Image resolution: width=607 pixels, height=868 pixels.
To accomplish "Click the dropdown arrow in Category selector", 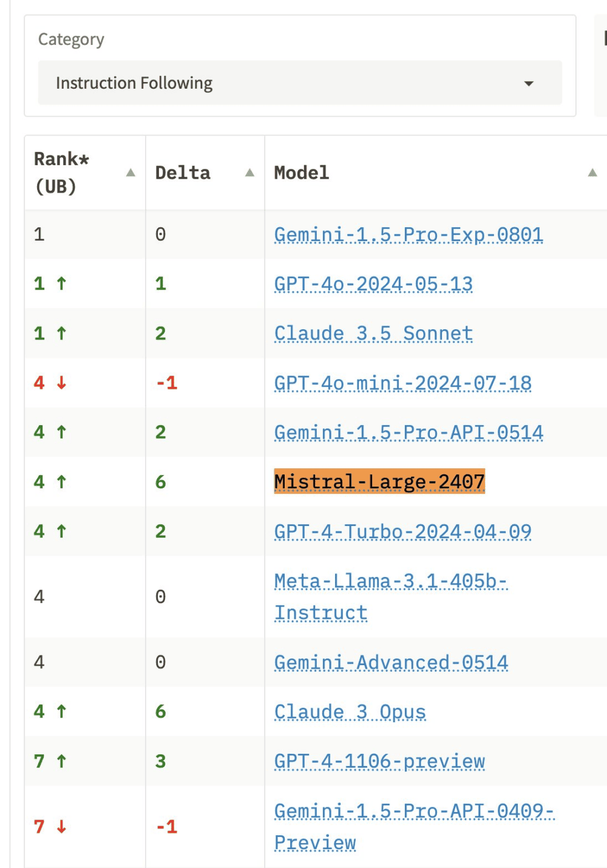I will pyautogui.click(x=529, y=83).
